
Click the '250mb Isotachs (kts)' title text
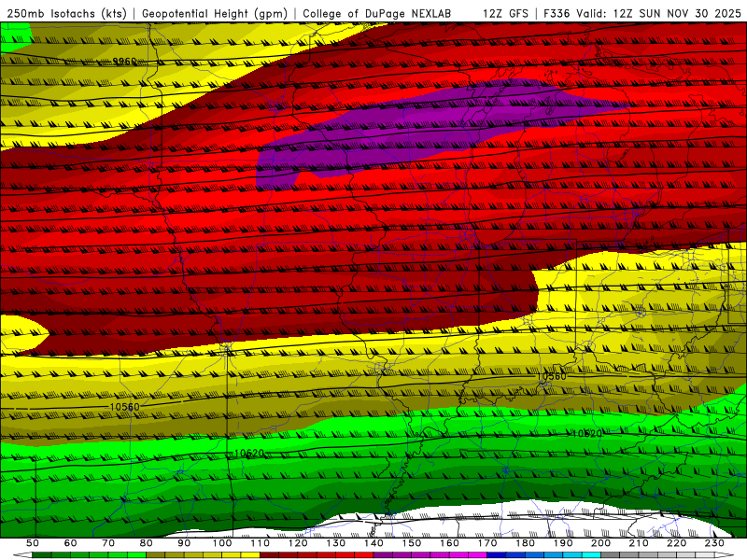66,14
